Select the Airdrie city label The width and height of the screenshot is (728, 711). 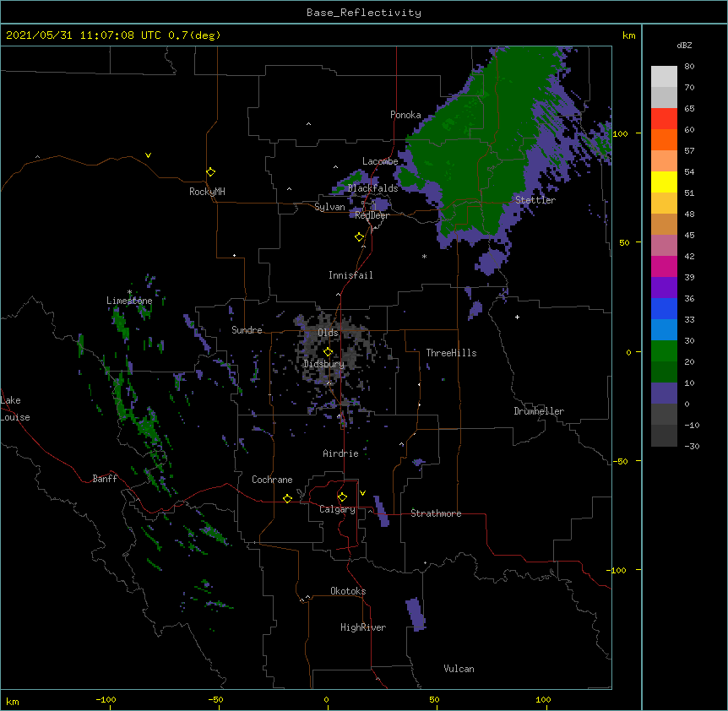pyautogui.click(x=341, y=453)
